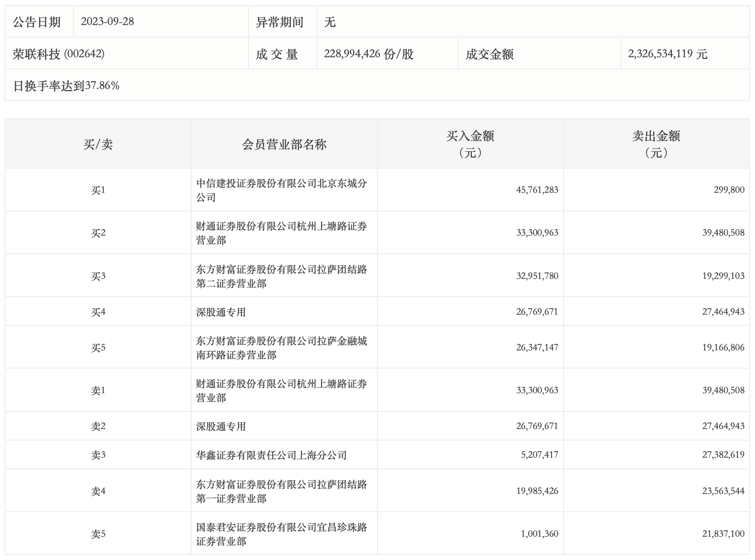Select 东方财富证券拉萨金融城南环路证券营业部 entry
The height and width of the screenshot is (560, 755).
[x=281, y=348]
